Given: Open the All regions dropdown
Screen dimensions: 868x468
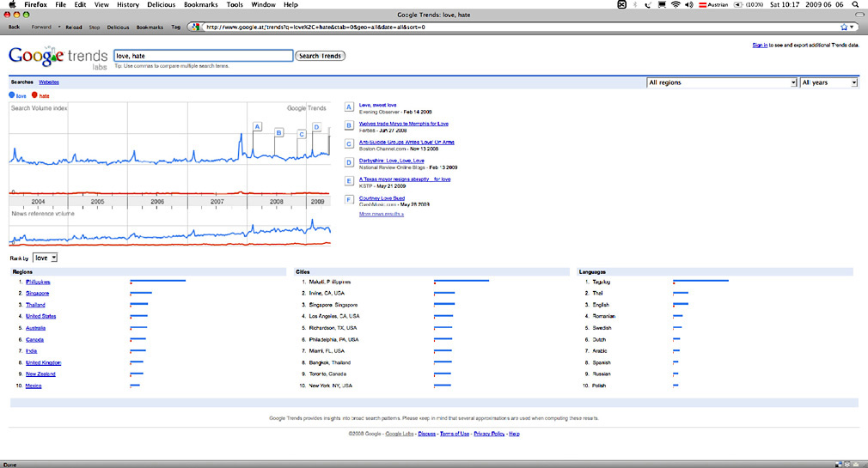Looking at the screenshot, I should click(x=721, y=82).
